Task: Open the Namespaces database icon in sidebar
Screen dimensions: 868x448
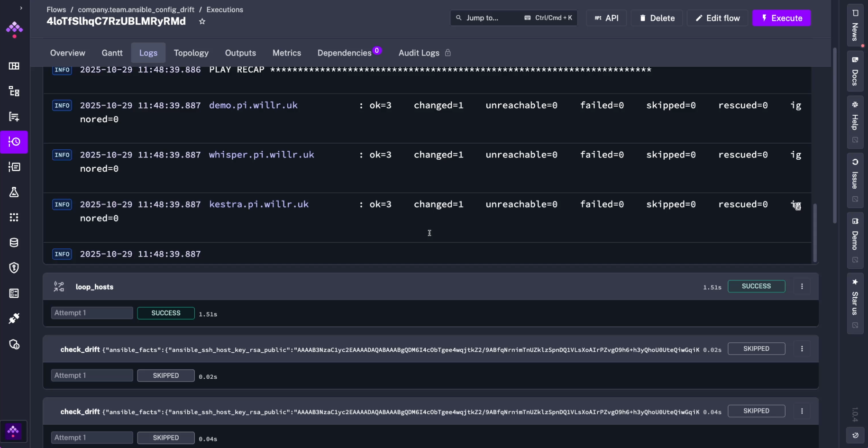Action: (x=14, y=242)
